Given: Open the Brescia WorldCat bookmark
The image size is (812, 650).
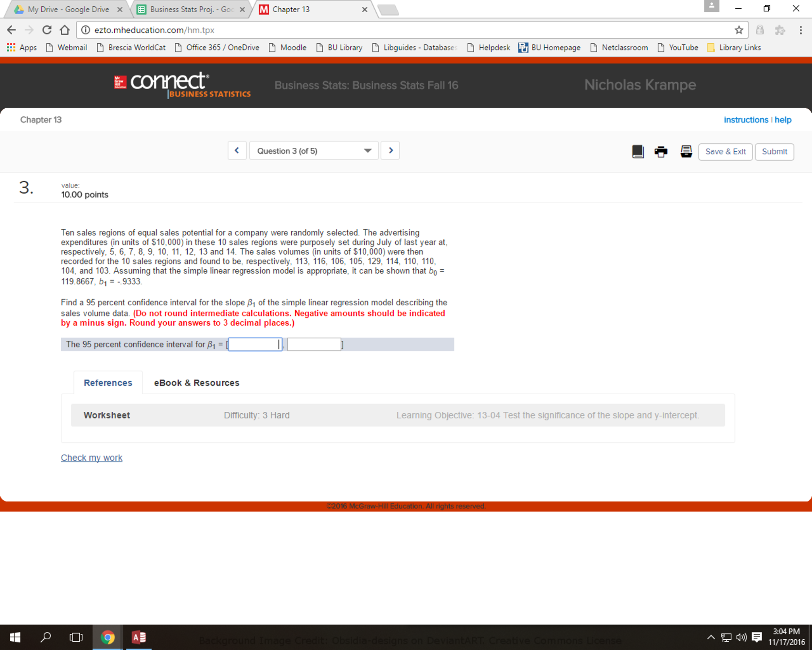Looking at the screenshot, I should click(131, 48).
